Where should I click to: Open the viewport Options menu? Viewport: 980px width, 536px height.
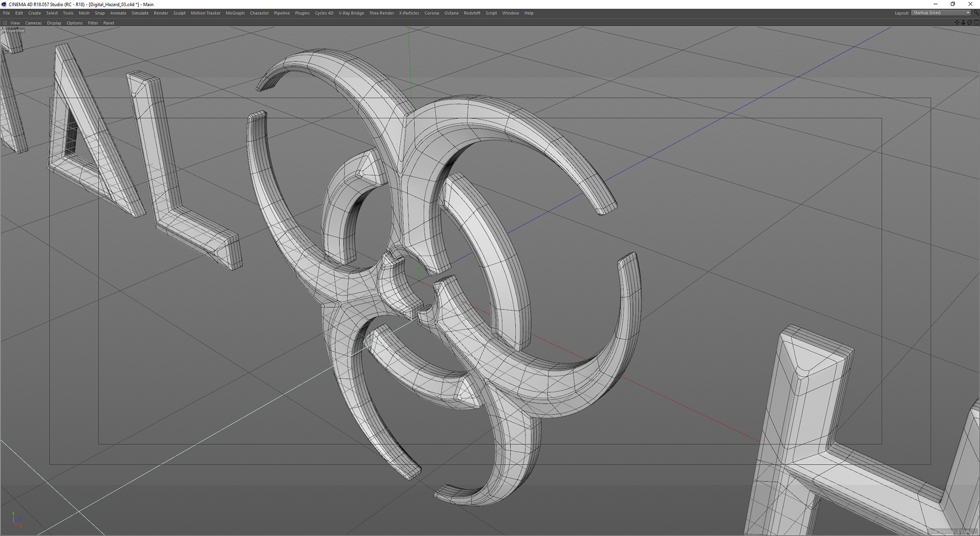(x=75, y=23)
